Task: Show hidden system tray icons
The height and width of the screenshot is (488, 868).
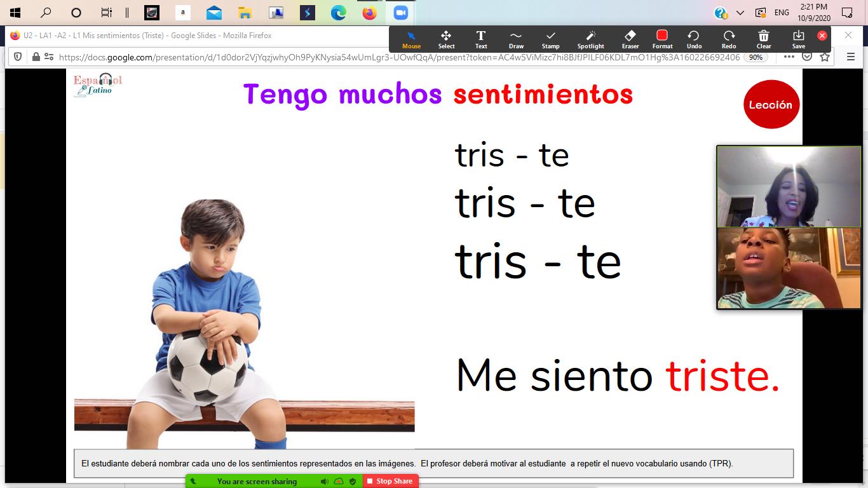Action: [740, 13]
